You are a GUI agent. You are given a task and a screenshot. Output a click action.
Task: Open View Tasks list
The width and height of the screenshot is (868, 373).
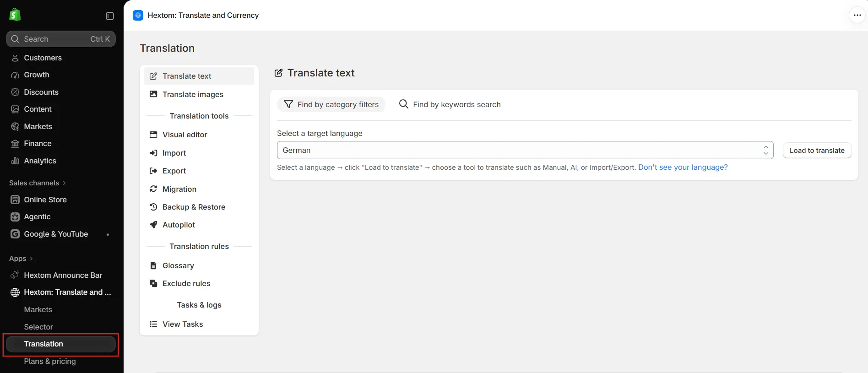pyautogui.click(x=199, y=324)
